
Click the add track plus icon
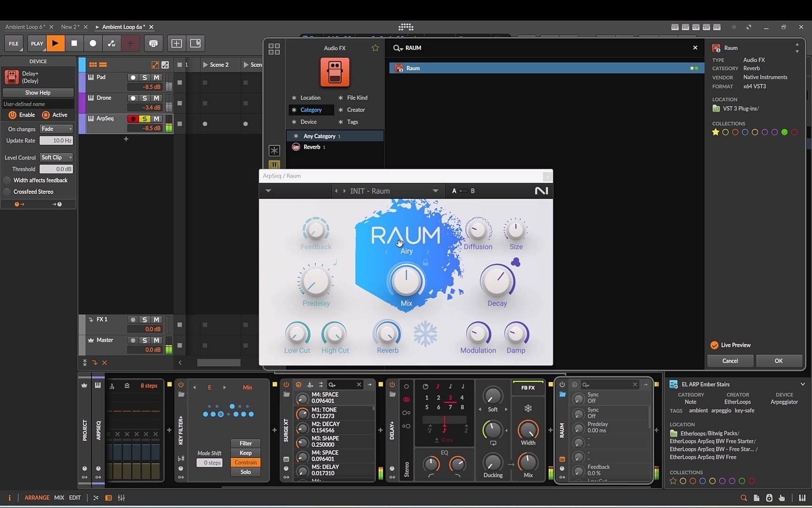pyautogui.click(x=126, y=139)
